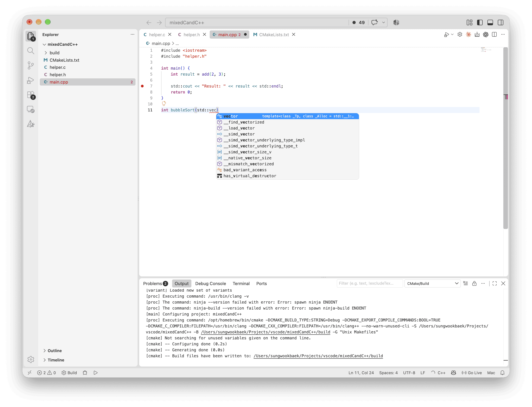Open the Remote Explorer icon
The width and height of the screenshot is (532, 407).
(31, 109)
